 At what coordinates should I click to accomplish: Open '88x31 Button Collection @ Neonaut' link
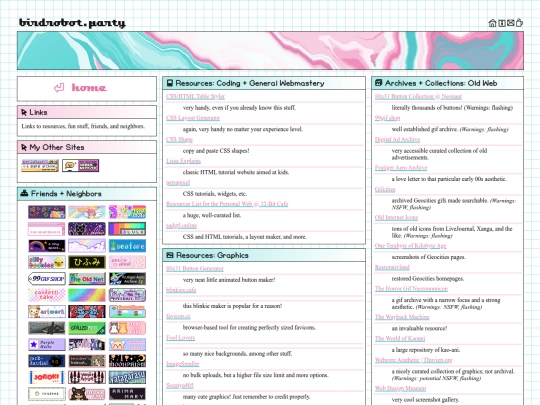click(x=418, y=96)
